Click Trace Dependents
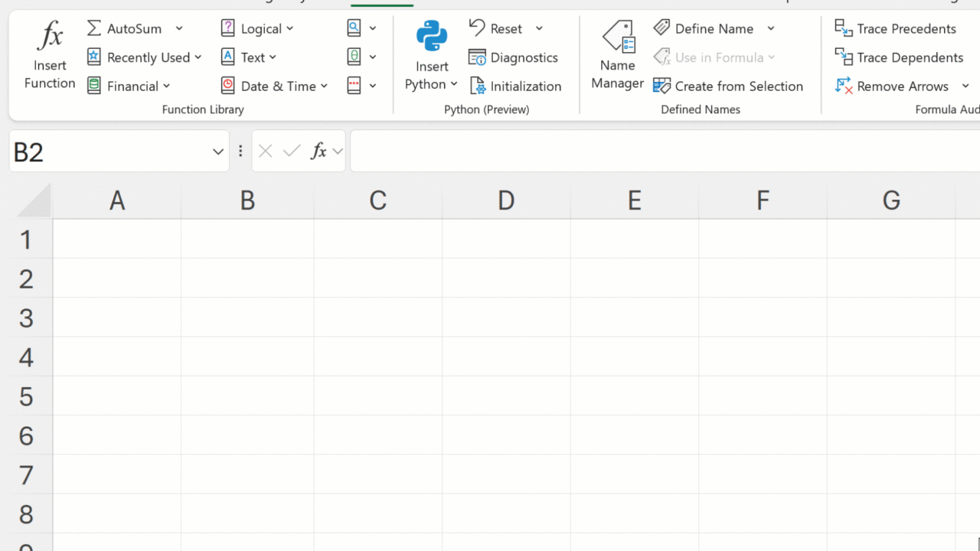Viewport: 980px width, 551px height. 899,57
